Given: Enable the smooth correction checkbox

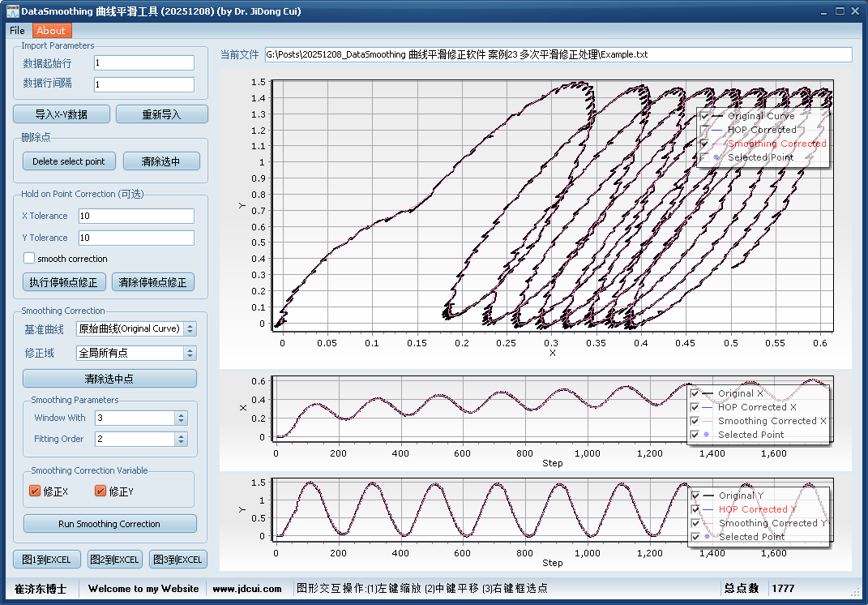Looking at the screenshot, I should tap(29, 259).
